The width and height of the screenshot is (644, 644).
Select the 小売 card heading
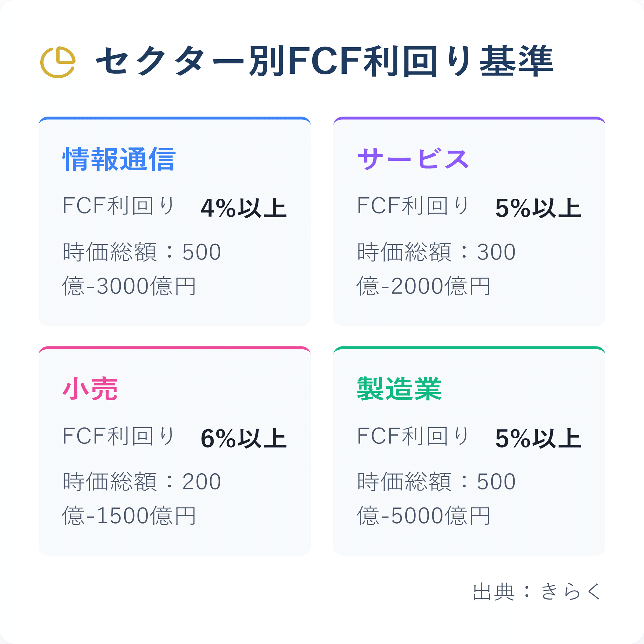click(90, 389)
